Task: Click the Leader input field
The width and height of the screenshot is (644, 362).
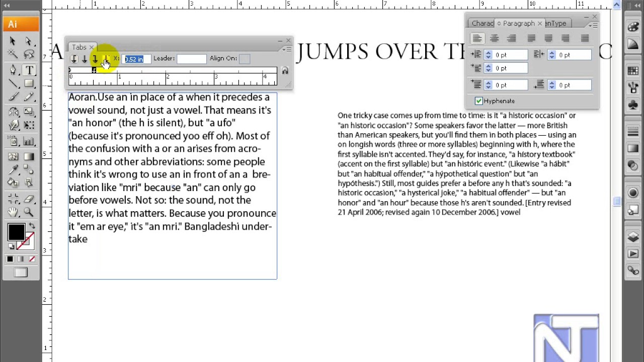Action: (x=191, y=59)
